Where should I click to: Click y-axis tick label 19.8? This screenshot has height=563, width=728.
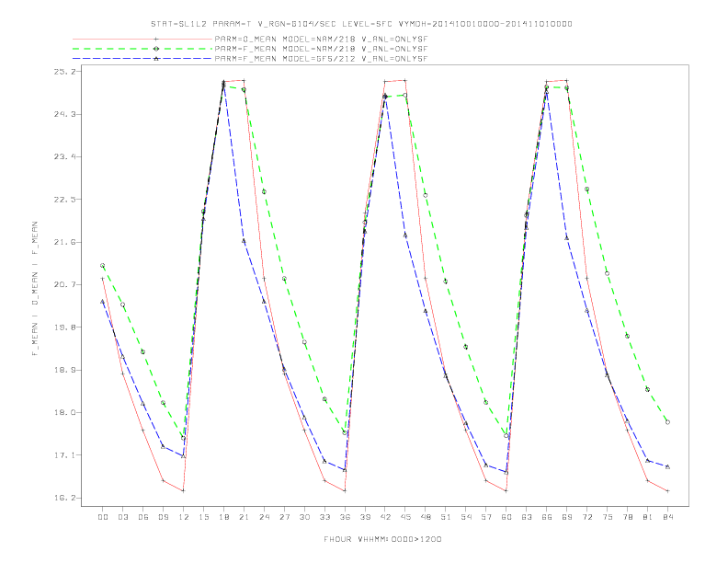(64, 327)
